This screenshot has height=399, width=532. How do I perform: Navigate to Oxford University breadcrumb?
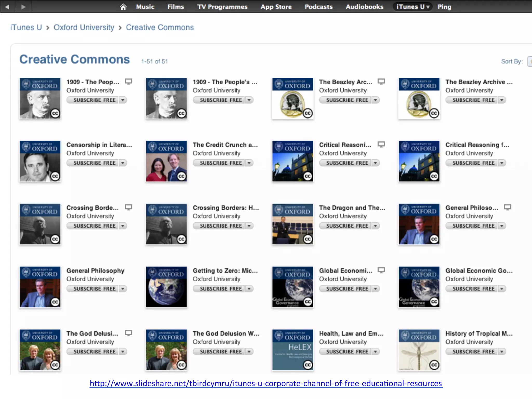(84, 27)
